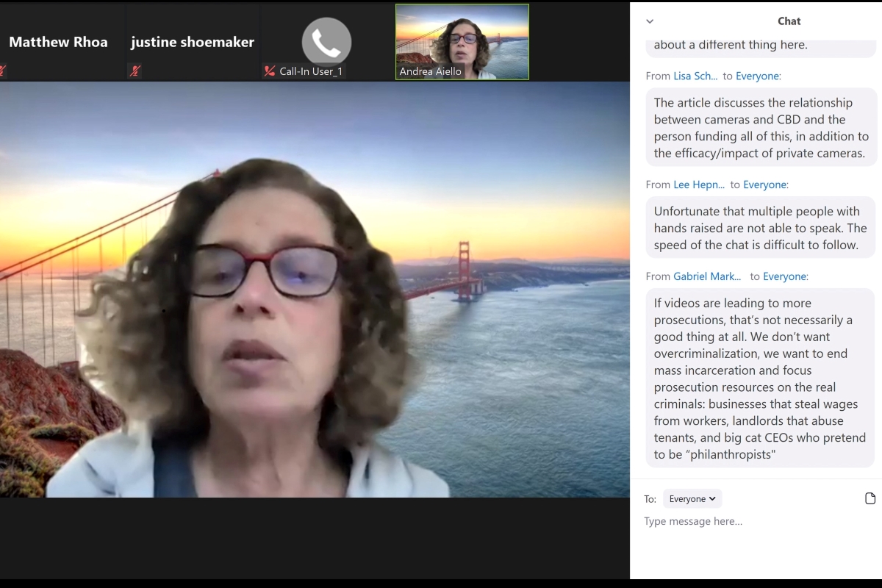Select the justine shoemaker participant tile

tap(193, 42)
